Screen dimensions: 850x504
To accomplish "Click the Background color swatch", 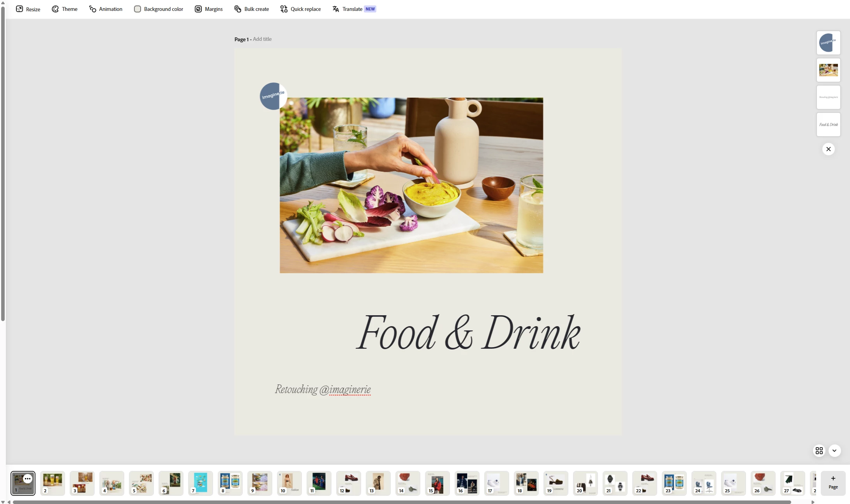I will (x=138, y=9).
